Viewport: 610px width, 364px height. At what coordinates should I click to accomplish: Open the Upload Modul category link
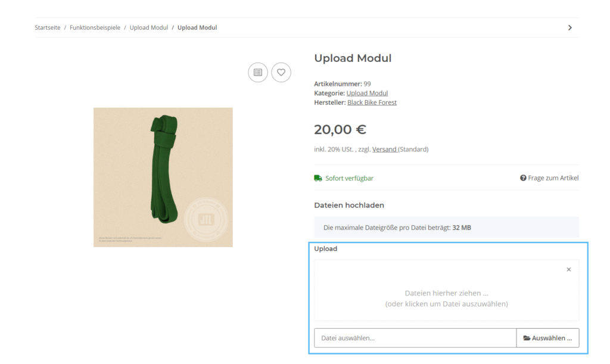coord(367,93)
